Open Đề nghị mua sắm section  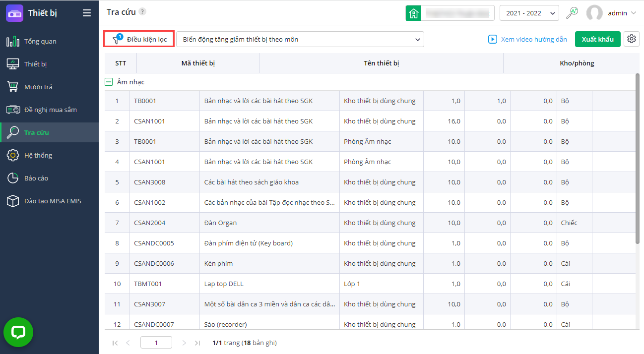click(49, 110)
